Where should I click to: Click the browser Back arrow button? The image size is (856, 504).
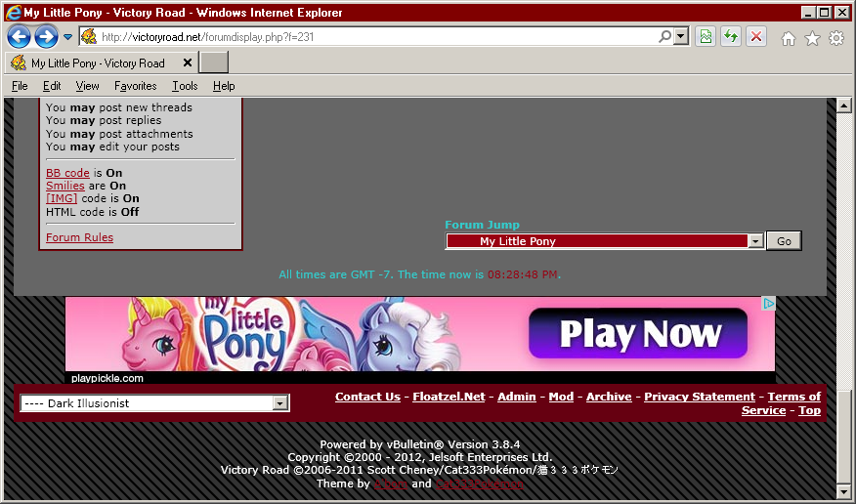pyautogui.click(x=19, y=37)
